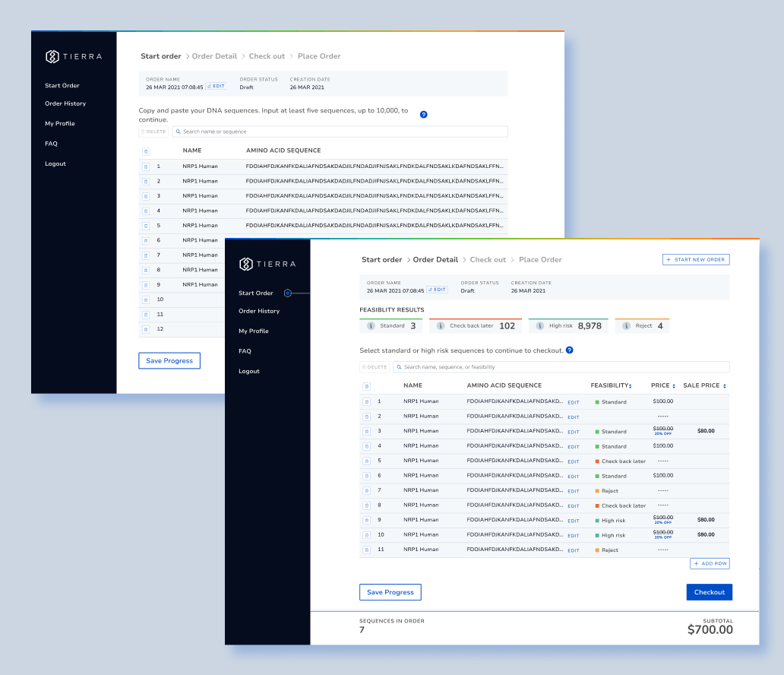Edit the order name in the front window
The width and height of the screenshot is (784, 675).
pyautogui.click(x=438, y=290)
